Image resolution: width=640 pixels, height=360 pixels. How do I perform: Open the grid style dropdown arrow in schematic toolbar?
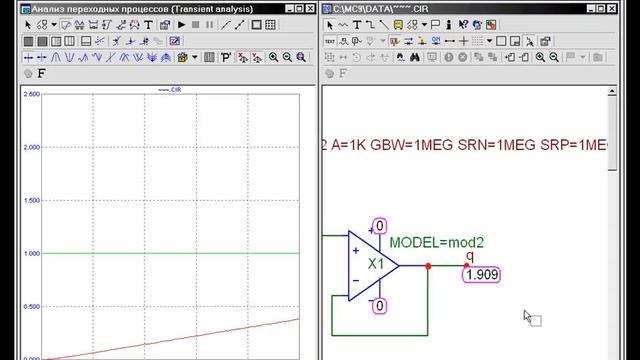click(x=489, y=41)
